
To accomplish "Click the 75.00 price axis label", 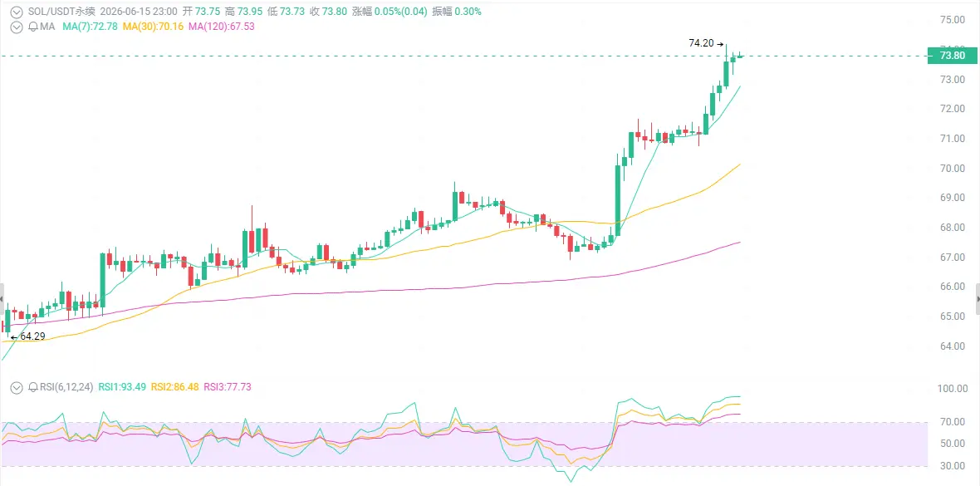I will 953,20.
